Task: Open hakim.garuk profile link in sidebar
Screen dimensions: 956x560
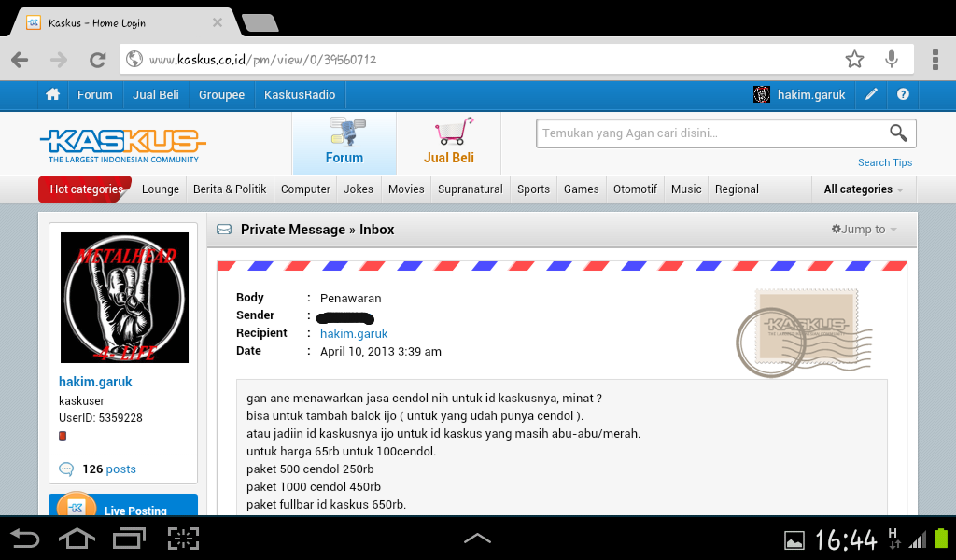Action: coord(95,382)
